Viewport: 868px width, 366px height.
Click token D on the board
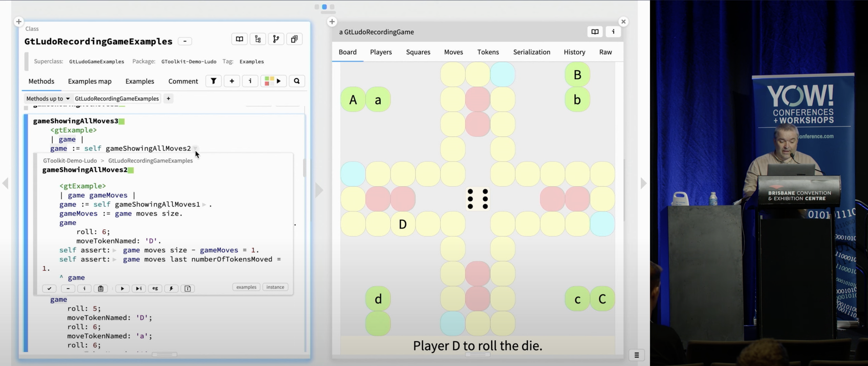(x=403, y=224)
